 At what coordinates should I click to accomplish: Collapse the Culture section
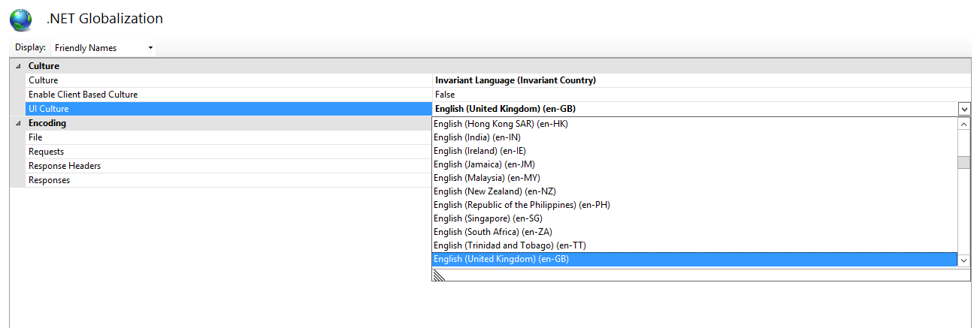[x=18, y=66]
